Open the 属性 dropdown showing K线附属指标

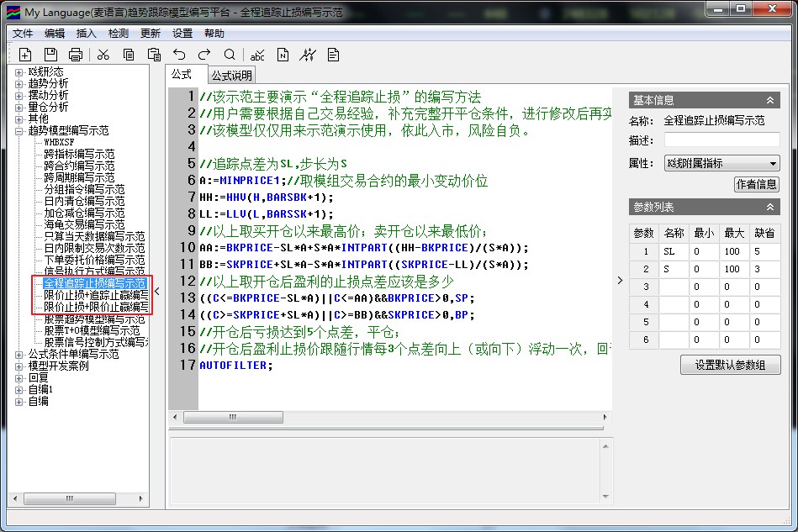721,163
